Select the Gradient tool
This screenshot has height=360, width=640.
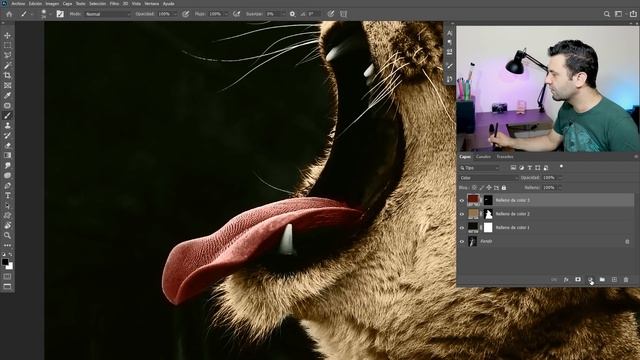7,155
